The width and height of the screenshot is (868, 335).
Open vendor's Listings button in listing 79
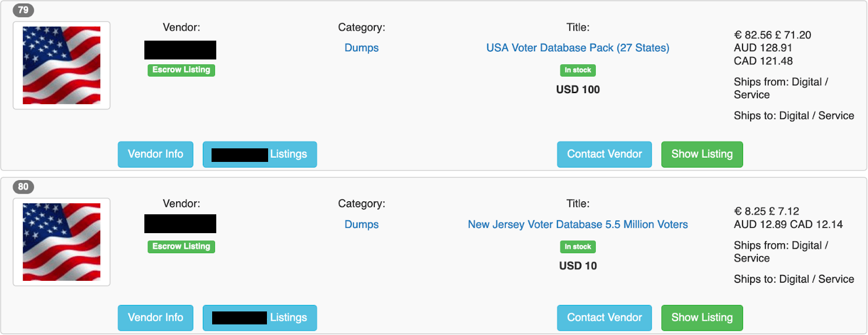pyautogui.click(x=260, y=154)
